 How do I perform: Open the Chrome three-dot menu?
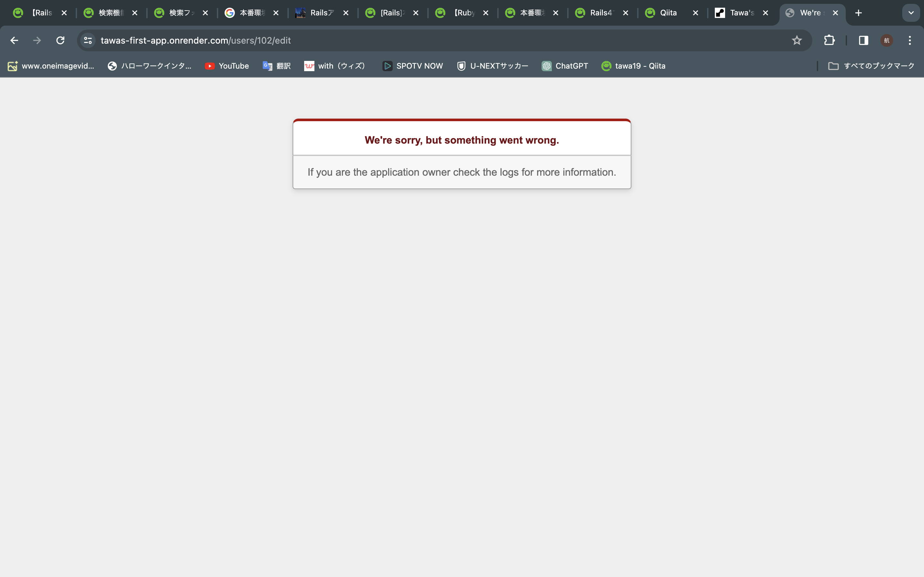tap(910, 40)
